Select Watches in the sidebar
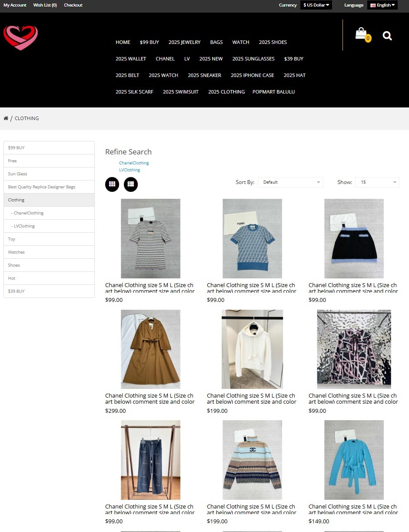 click(x=49, y=252)
